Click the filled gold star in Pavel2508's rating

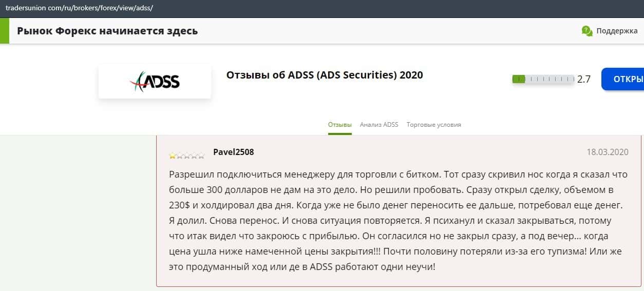(x=173, y=155)
